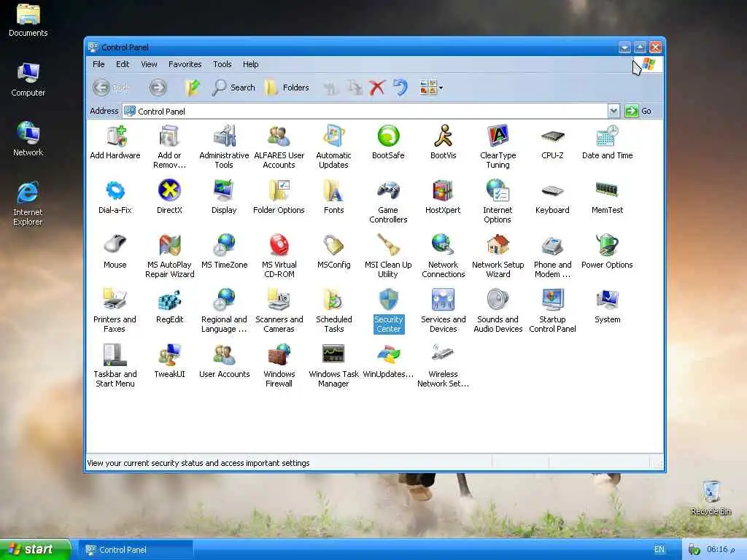Open the System applet
The image size is (747, 560).
tap(608, 307)
